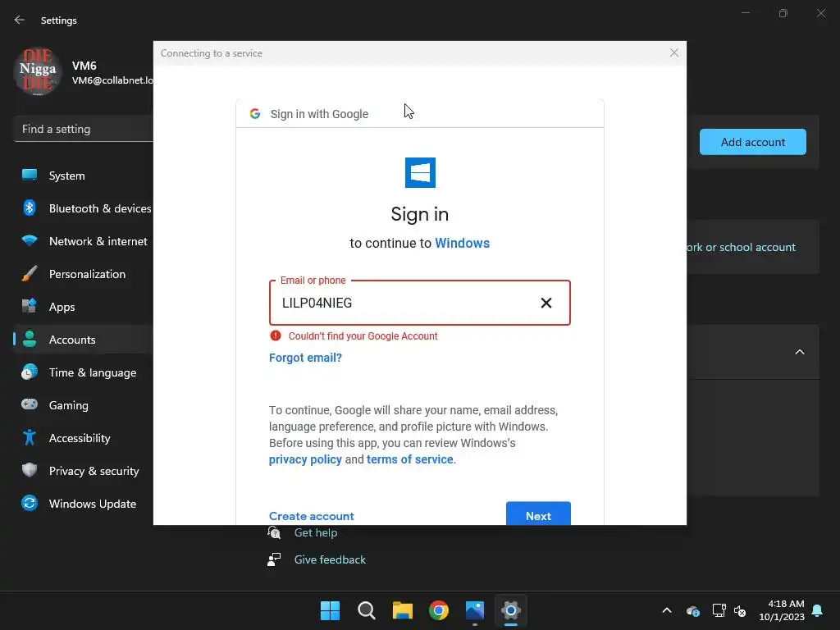The width and height of the screenshot is (840, 630).
Task: Click the Settings gear in taskbar
Action: [x=511, y=610]
